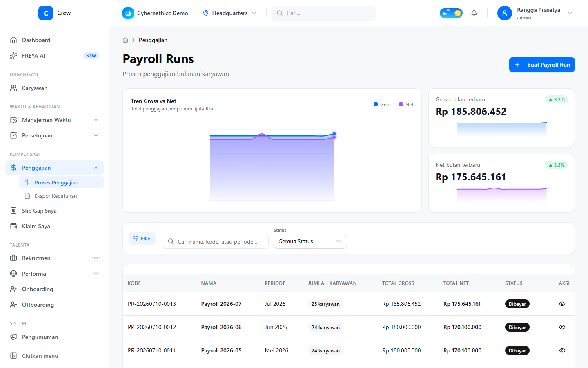Open Slip Gaji Saya
This screenshot has height=368, width=588.
[54, 211]
